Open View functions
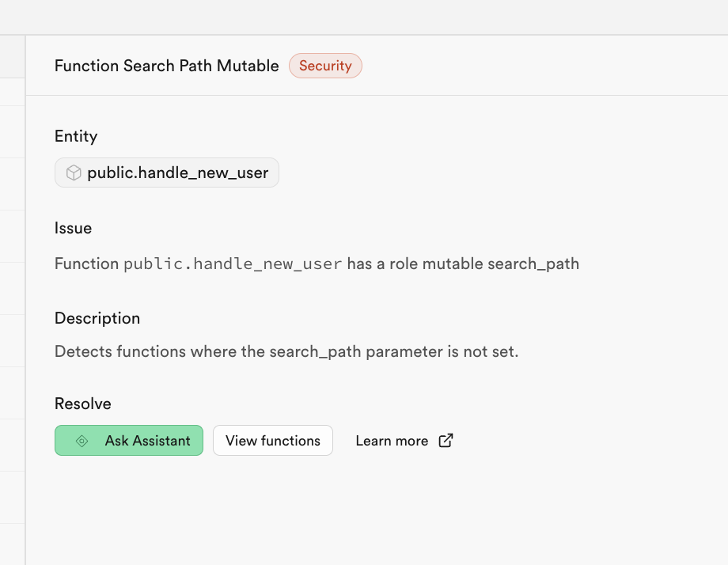This screenshot has height=565, width=728. [x=273, y=441]
